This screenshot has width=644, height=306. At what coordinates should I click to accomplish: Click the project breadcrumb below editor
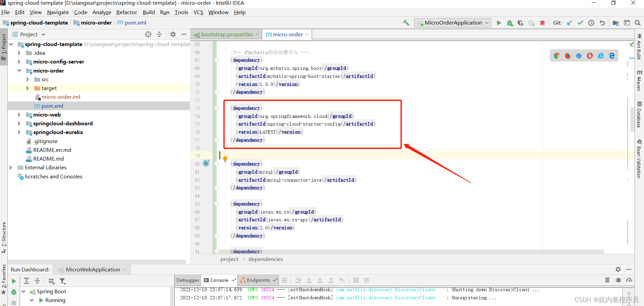(x=229, y=259)
